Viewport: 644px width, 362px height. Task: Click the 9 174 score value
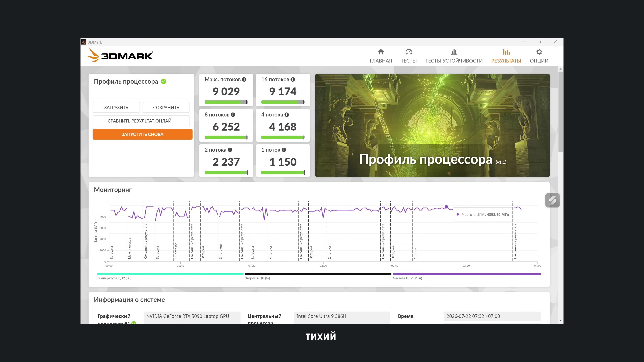pos(283,92)
